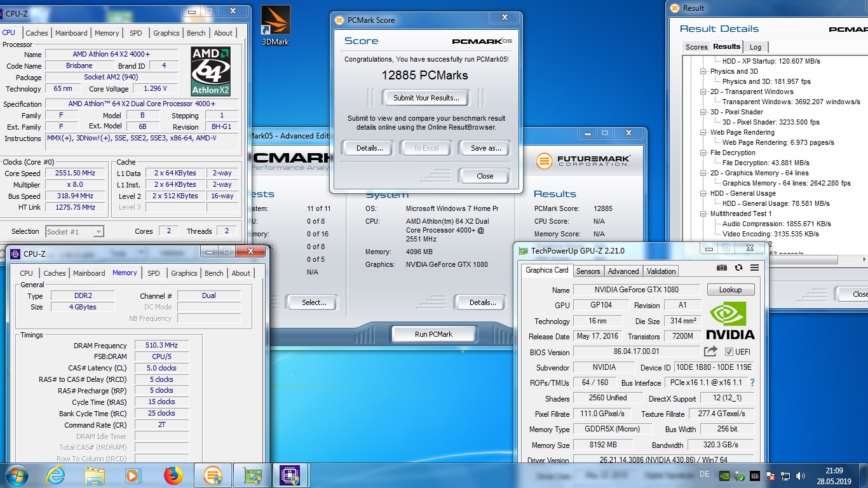
Task: Take a GPU-Z screenshot with camera icon
Action: [721, 268]
